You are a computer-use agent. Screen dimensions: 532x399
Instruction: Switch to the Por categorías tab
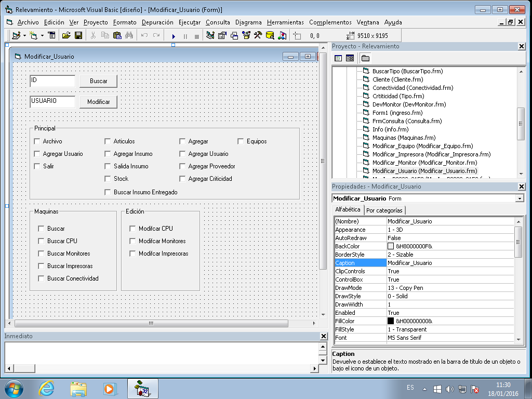pos(384,210)
